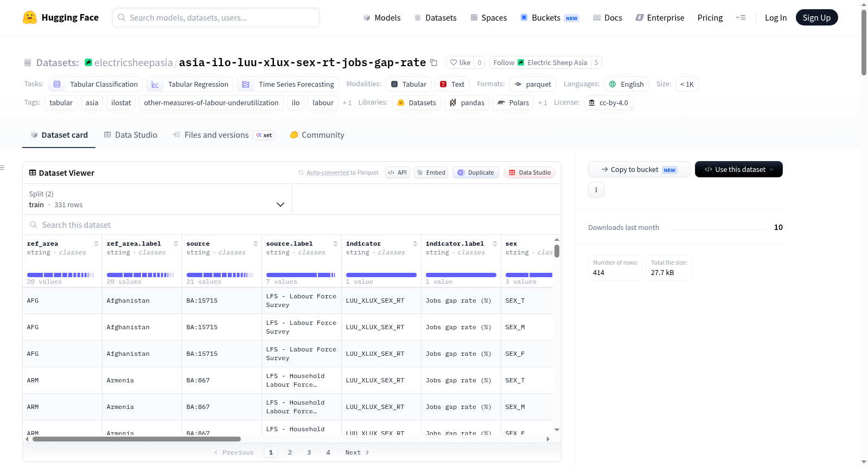The image size is (868, 467).
Task: Switch to the Dataset card tab
Action: (x=59, y=135)
